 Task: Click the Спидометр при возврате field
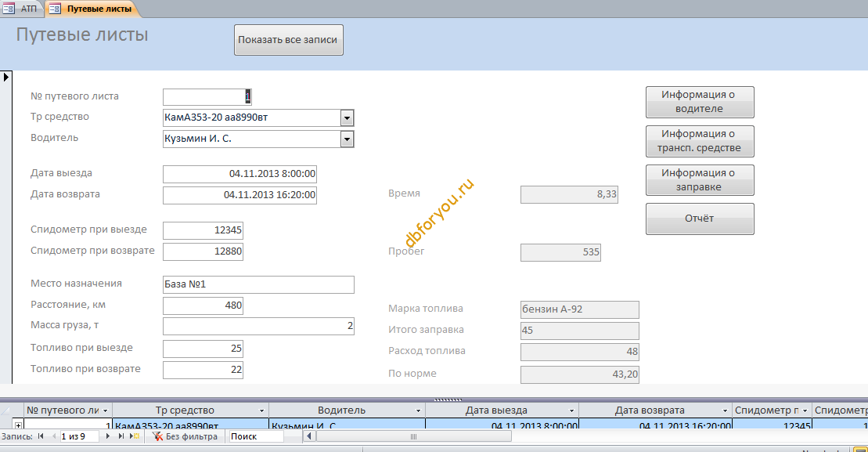coord(203,251)
